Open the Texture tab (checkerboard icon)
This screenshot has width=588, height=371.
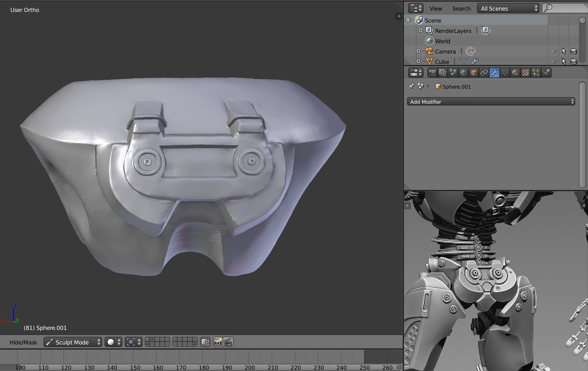click(525, 73)
